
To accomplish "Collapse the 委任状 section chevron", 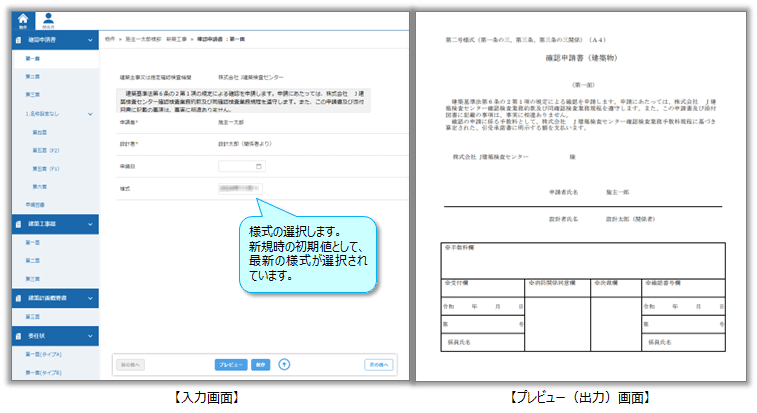I will pos(91,337).
